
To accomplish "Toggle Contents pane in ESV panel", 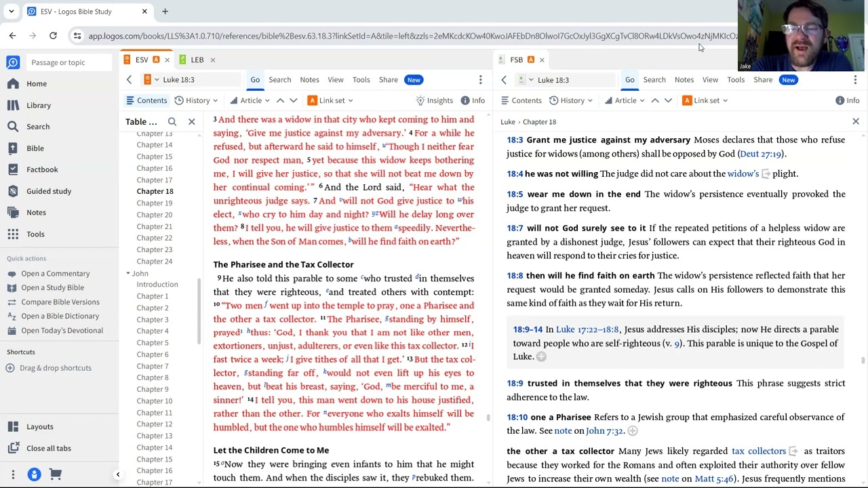I will point(146,100).
